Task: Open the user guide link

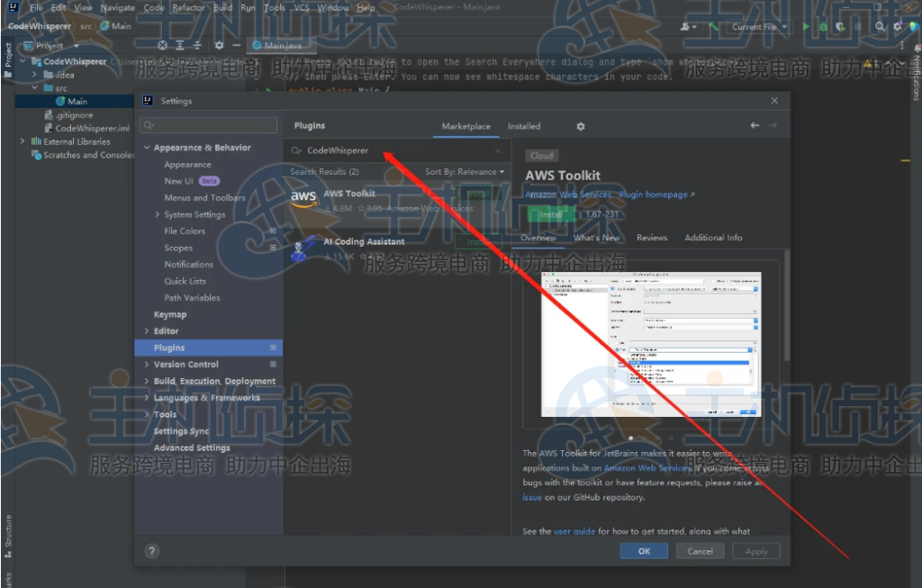Action: [x=574, y=531]
